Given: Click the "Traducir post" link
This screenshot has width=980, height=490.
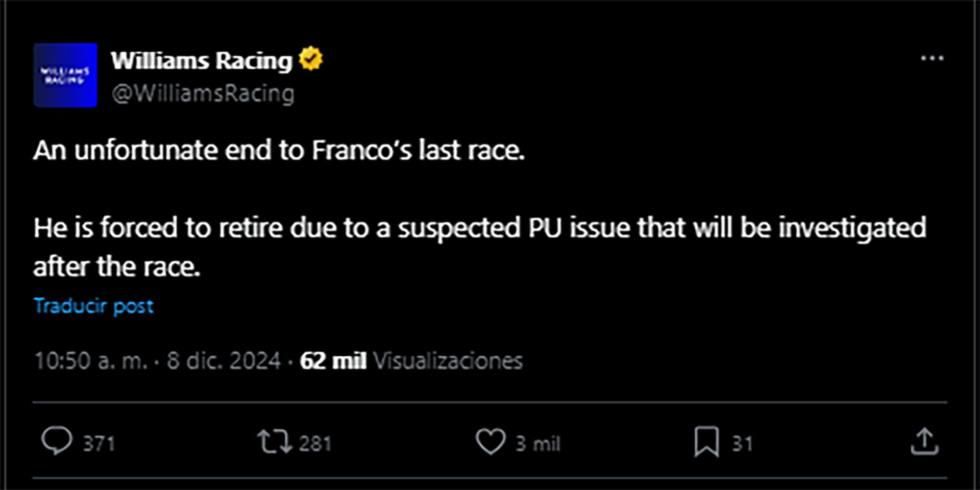Looking at the screenshot, I should [93, 306].
